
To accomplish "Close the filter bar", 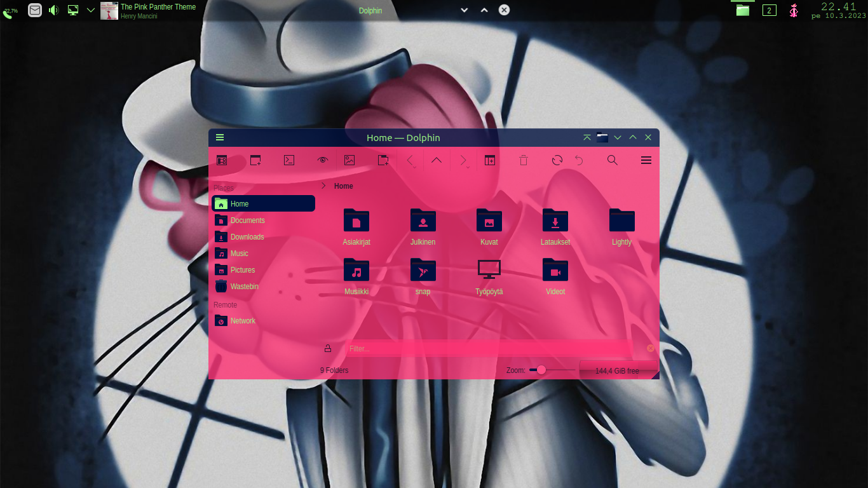I will (650, 348).
